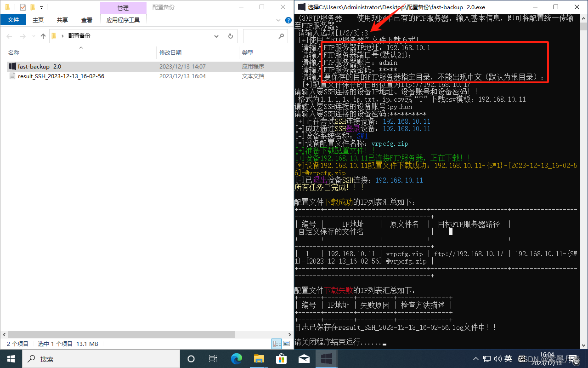Open the Customize Quick Access Toolbar dropdown
The width and height of the screenshot is (588, 368).
click(x=41, y=7)
